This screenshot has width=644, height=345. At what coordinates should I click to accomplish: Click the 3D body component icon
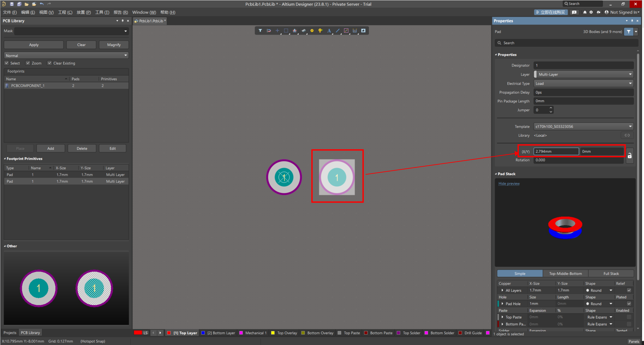(x=303, y=30)
